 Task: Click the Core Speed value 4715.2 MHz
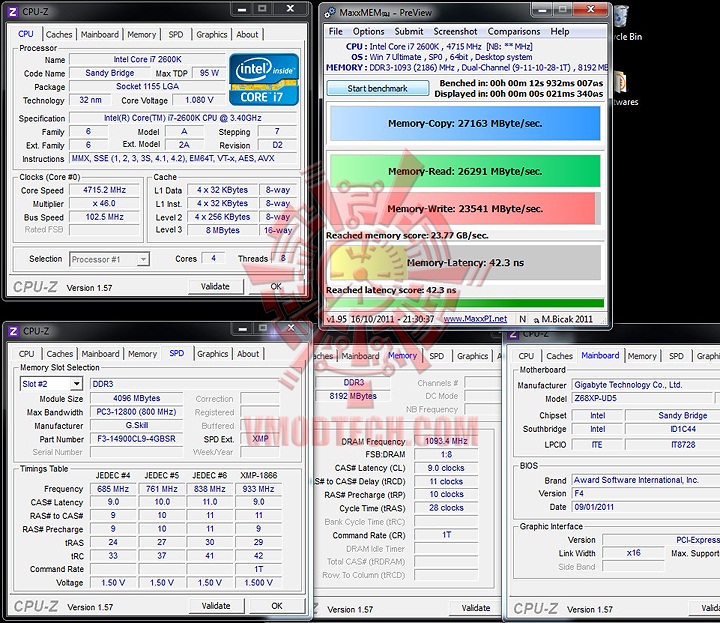104,190
